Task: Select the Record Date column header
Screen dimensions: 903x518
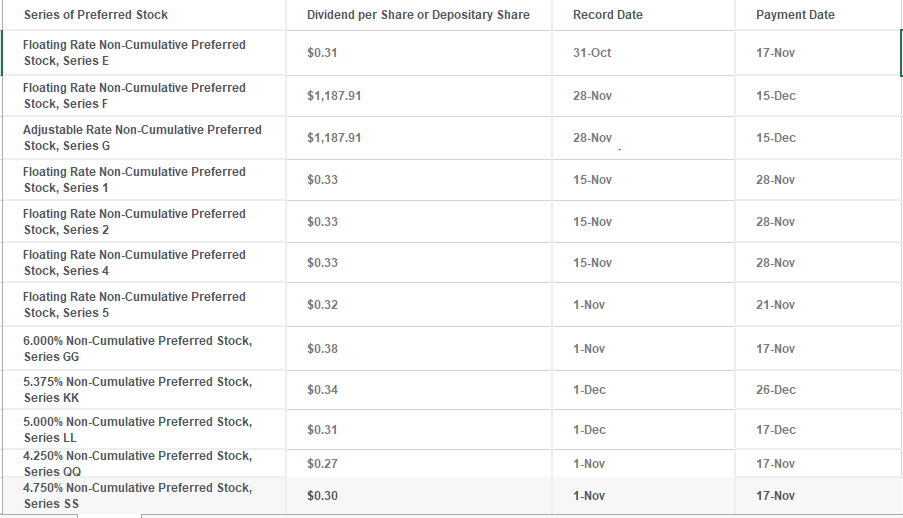Action: click(608, 15)
